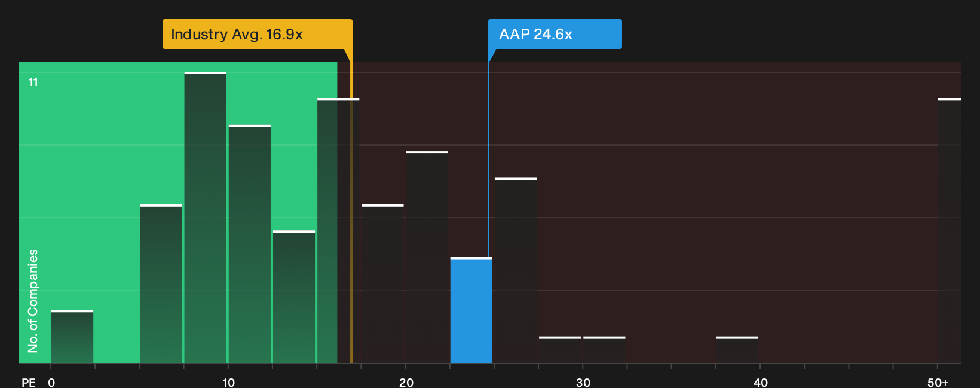This screenshot has width=980, height=388.
Task: Click the PE axis label
Action: (29, 382)
